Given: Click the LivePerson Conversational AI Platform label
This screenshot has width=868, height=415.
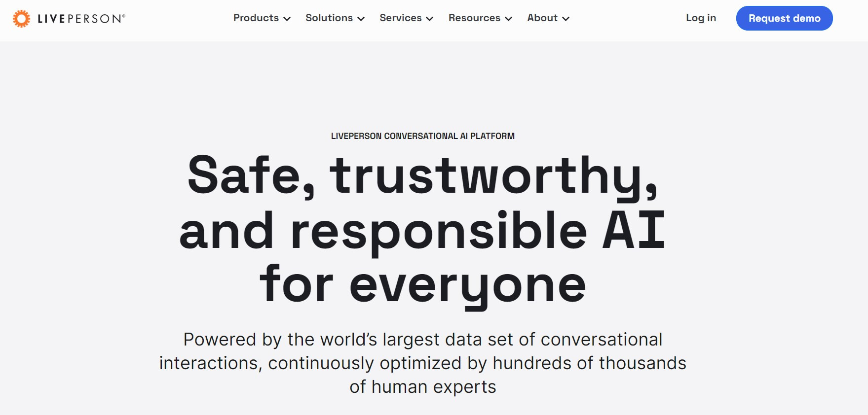Looking at the screenshot, I should coord(423,136).
